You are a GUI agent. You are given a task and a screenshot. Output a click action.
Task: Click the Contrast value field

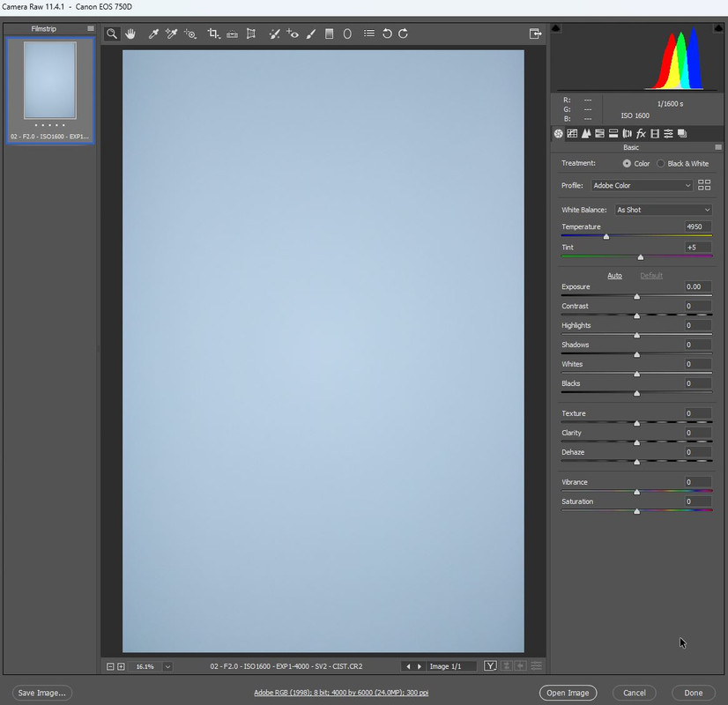(698, 306)
